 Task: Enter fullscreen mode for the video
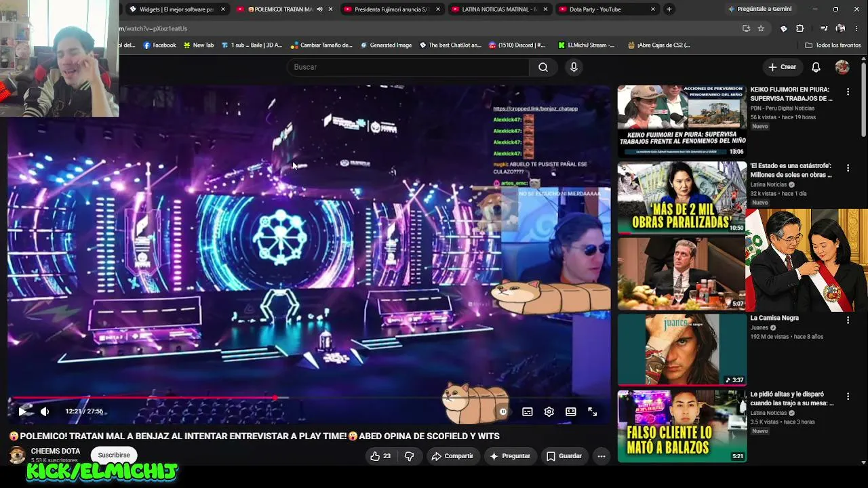[x=593, y=411]
